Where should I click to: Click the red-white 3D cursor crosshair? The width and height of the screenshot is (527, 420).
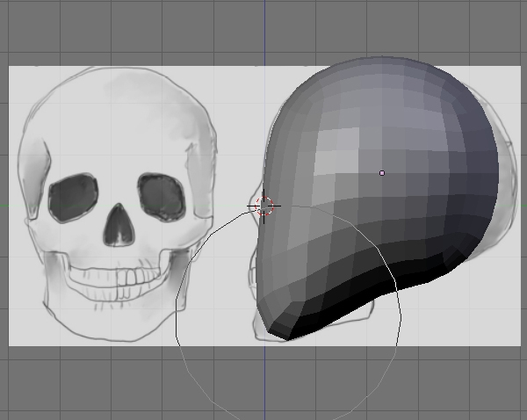coord(264,206)
